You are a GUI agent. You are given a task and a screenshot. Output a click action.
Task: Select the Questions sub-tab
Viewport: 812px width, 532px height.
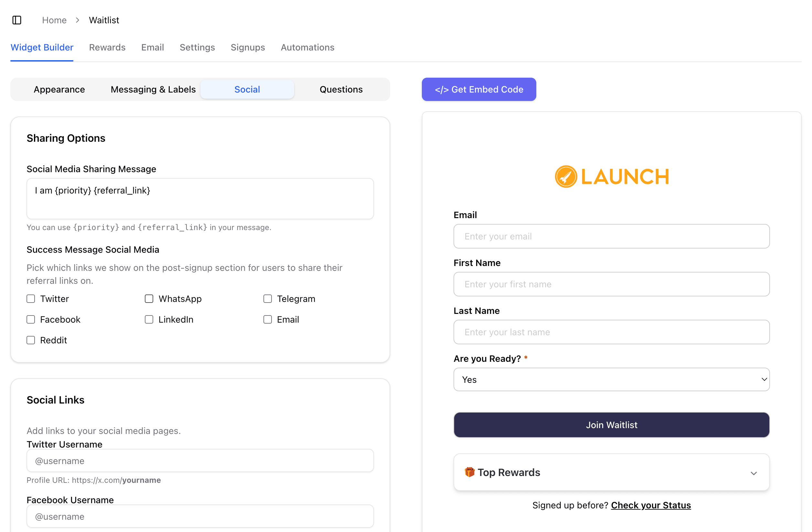(340, 89)
